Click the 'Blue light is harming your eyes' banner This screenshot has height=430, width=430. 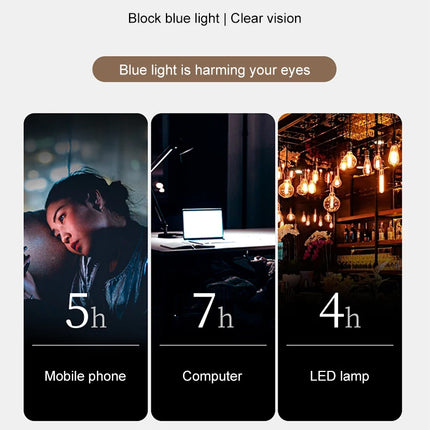click(x=214, y=69)
